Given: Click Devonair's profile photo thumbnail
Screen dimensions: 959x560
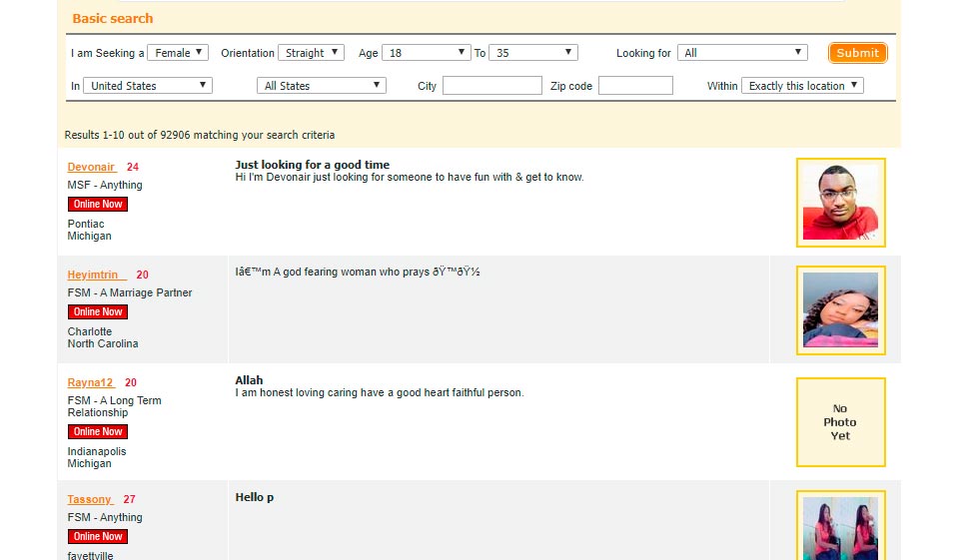Looking at the screenshot, I should tap(840, 202).
